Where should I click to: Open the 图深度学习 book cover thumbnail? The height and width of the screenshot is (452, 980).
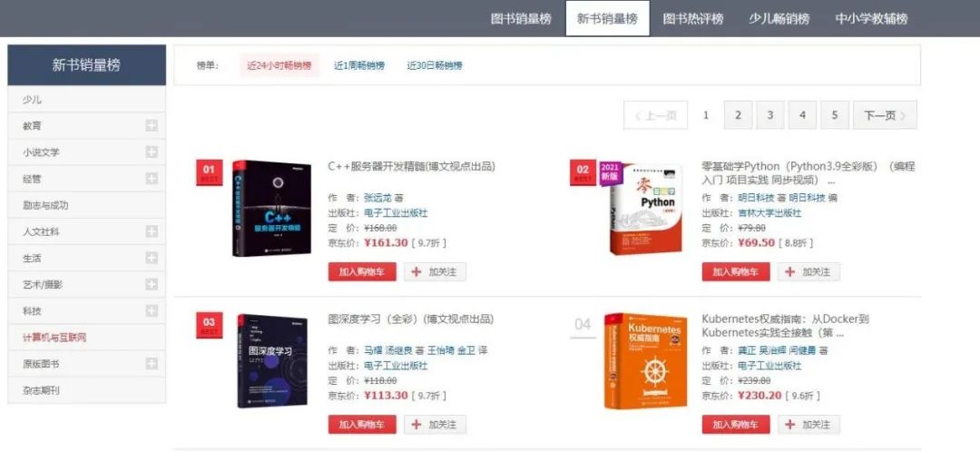[x=272, y=361]
